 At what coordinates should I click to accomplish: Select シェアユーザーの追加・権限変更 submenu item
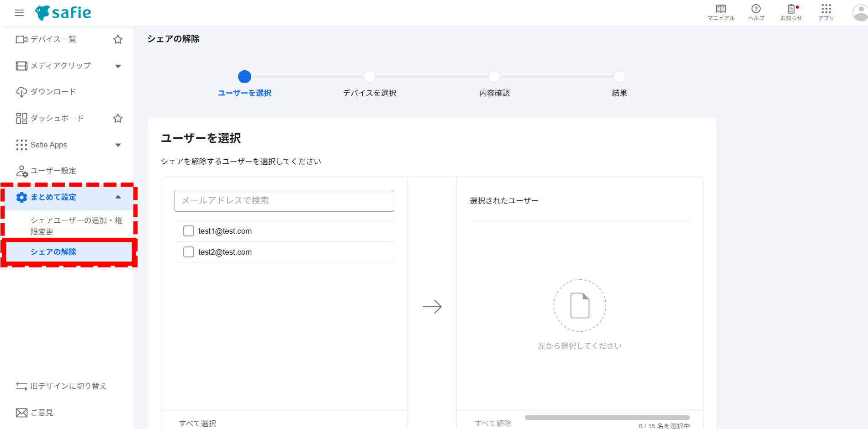(x=76, y=226)
